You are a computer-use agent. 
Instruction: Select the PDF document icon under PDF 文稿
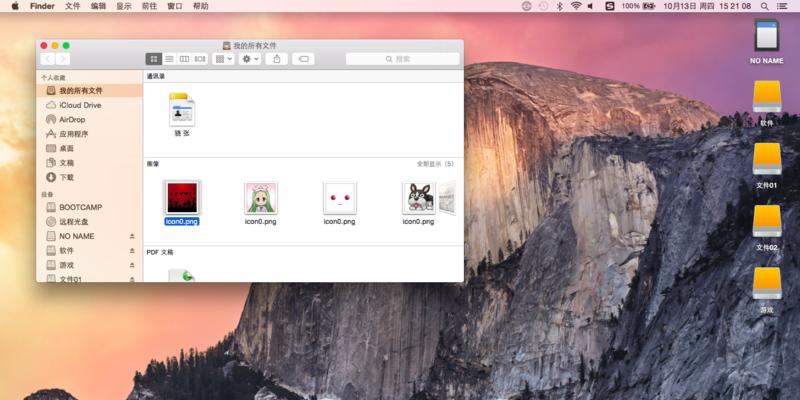coord(182,275)
